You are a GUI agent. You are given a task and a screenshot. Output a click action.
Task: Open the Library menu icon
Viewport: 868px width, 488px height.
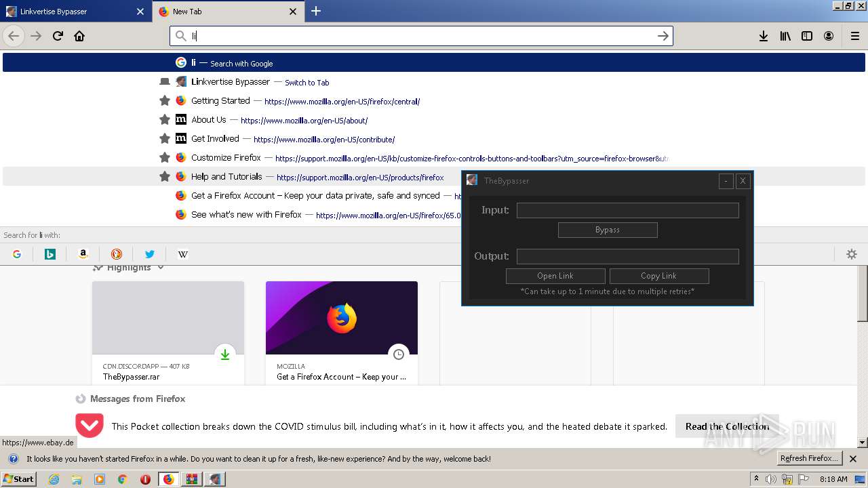point(785,36)
